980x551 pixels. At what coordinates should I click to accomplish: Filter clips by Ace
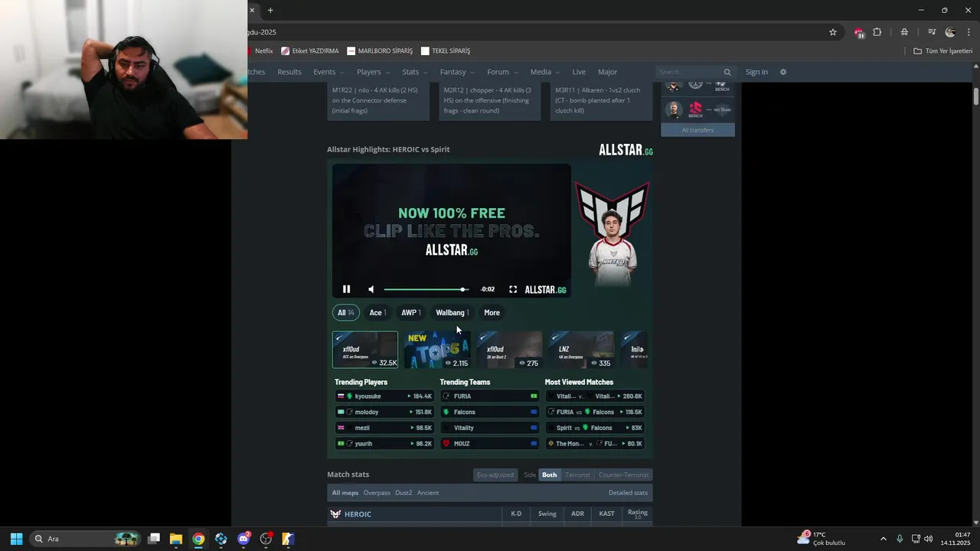coord(377,312)
